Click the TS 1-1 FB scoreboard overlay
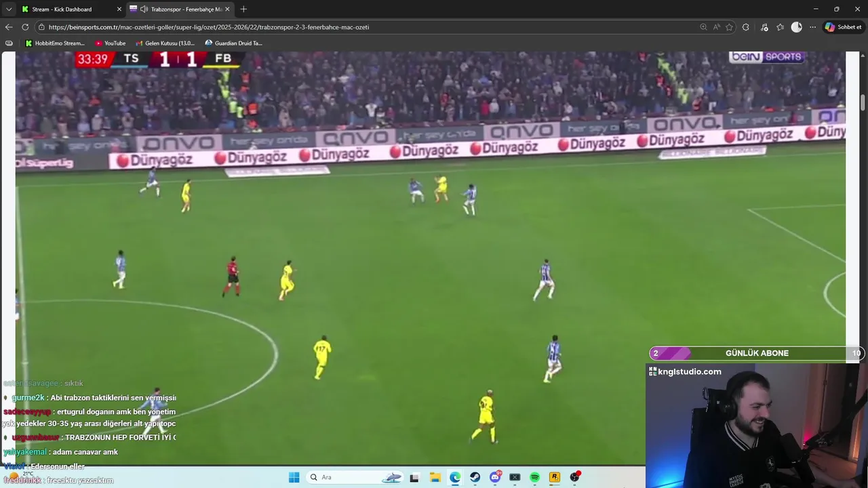The width and height of the screenshot is (868, 488). 159,59
